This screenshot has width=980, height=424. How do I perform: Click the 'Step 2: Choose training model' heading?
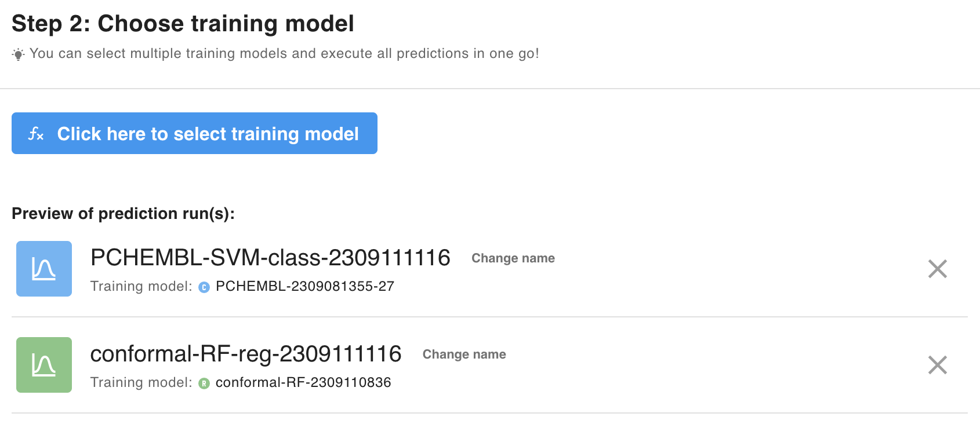(183, 24)
